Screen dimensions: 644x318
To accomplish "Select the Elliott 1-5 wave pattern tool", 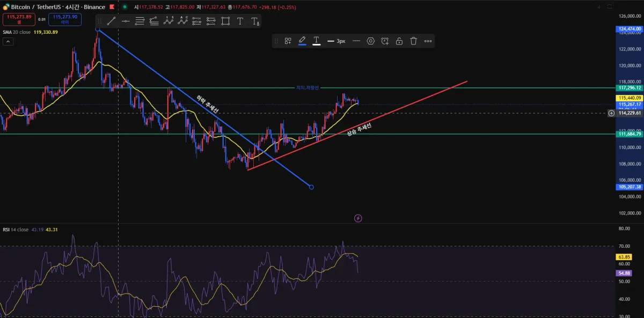I will point(169,21).
